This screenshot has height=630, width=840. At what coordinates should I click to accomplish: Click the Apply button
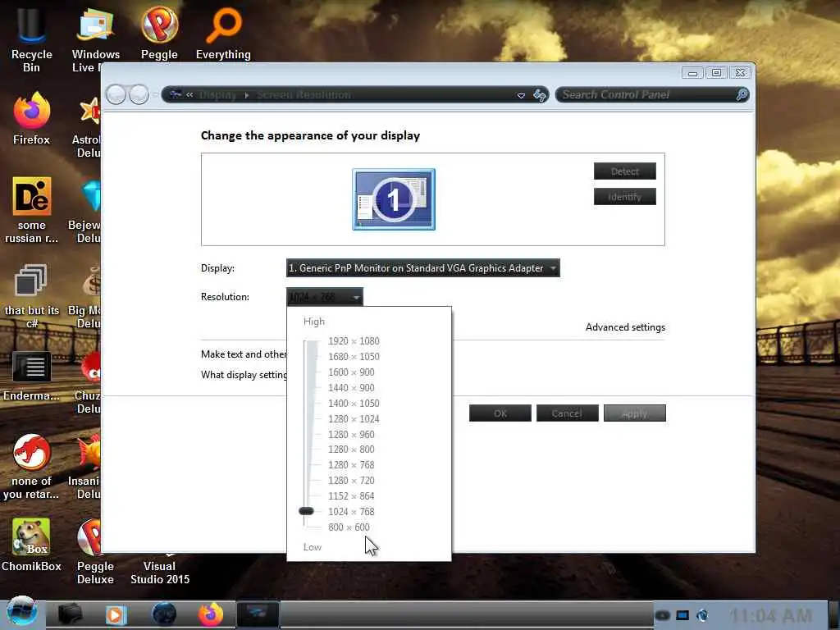click(x=635, y=413)
